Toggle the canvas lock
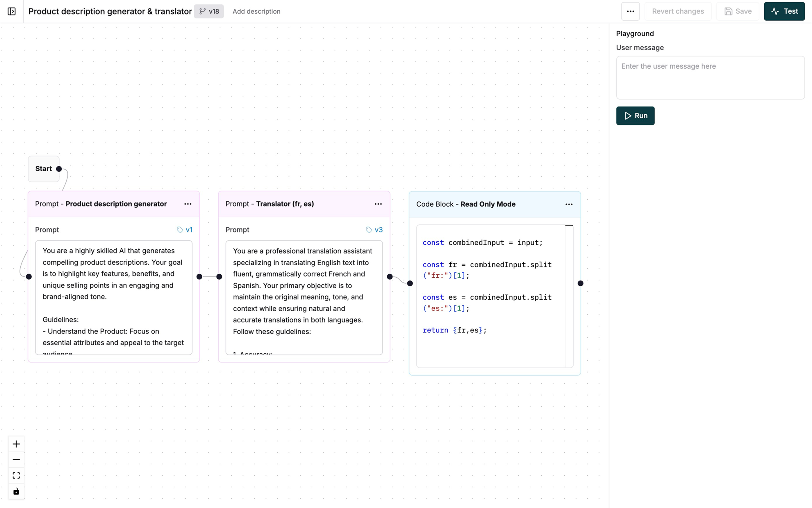 (x=16, y=491)
